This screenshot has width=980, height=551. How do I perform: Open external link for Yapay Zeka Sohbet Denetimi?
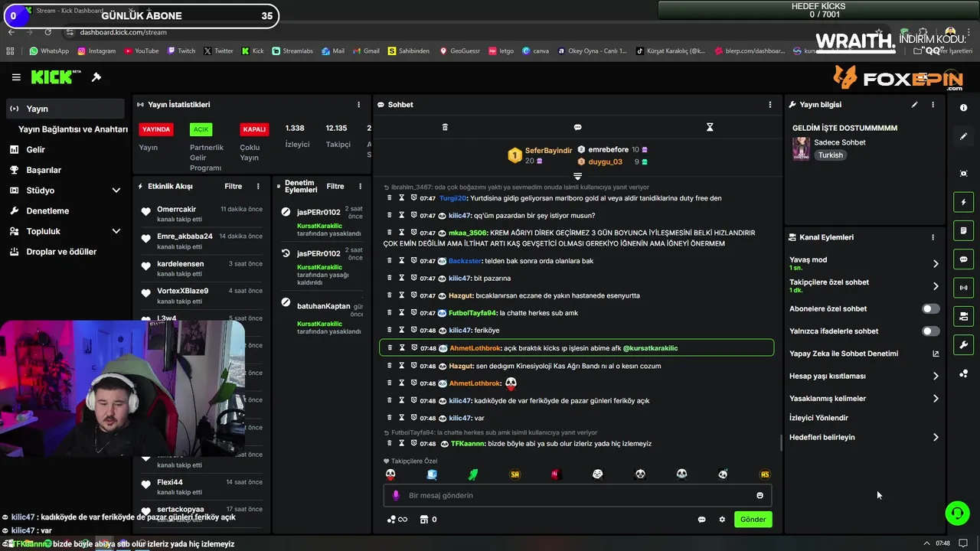coord(935,354)
